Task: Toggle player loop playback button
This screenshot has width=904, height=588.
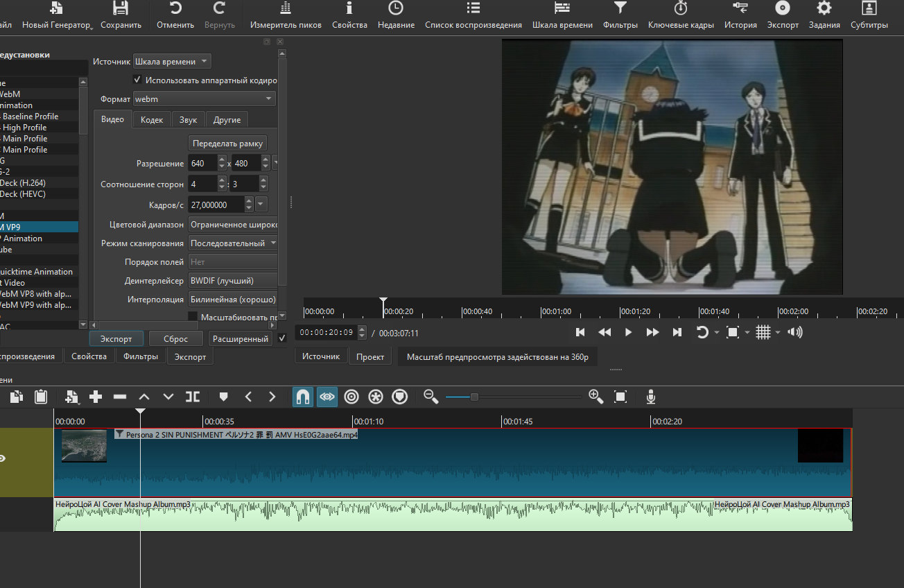Action: pyautogui.click(x=702, y=332)
